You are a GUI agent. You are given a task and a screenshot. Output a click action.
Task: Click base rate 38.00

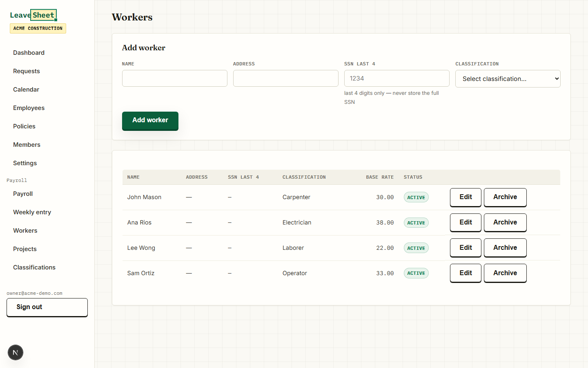[x=385, y=222]
